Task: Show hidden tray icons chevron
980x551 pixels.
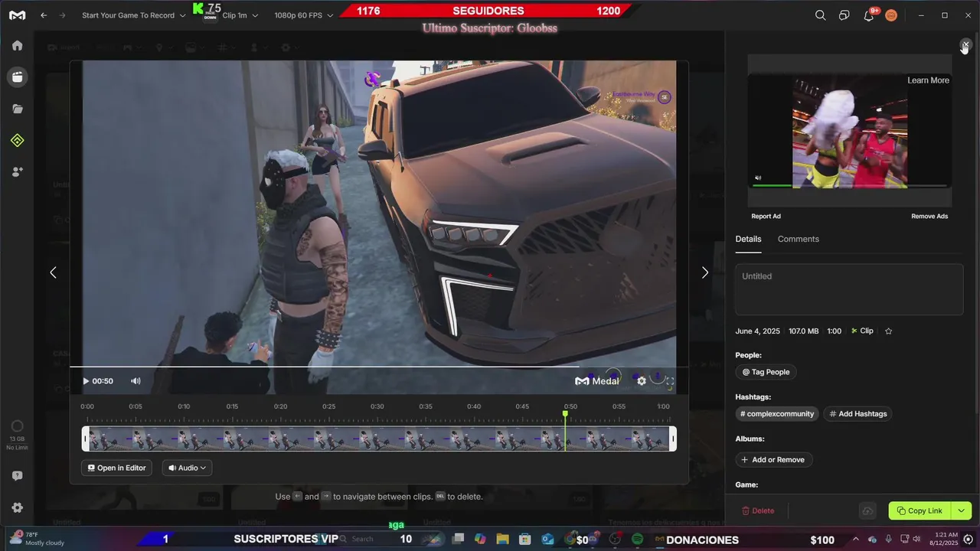Action: coord(856,540)
